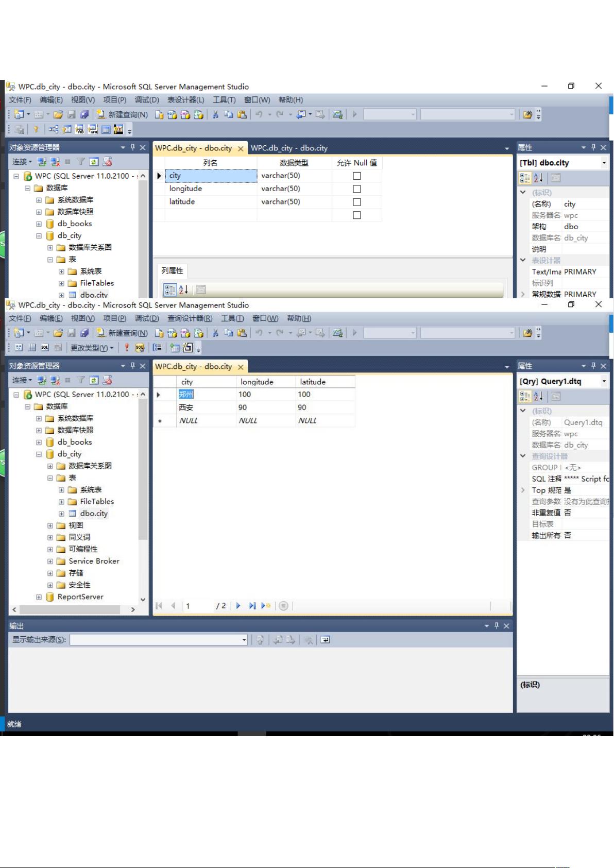Toggle Allow Null checkbox for the longitude column

click(x=356, y=189)
